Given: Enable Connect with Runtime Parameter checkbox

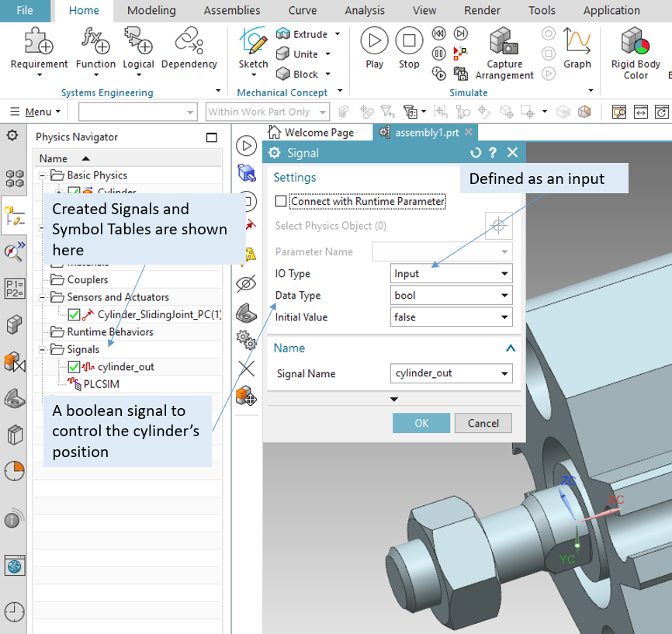Looking at the screenshot, I should tap(281, 201).
